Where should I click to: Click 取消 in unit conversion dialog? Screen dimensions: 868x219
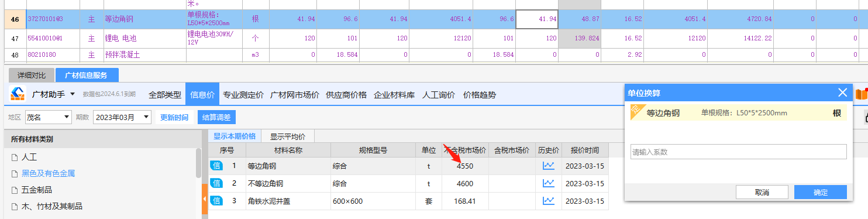762,192
